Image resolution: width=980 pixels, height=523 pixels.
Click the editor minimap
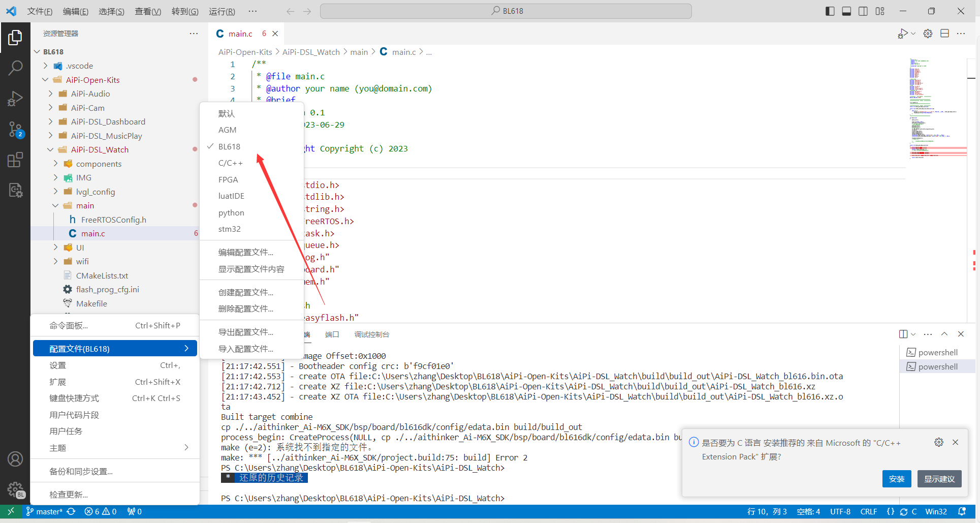938,109
